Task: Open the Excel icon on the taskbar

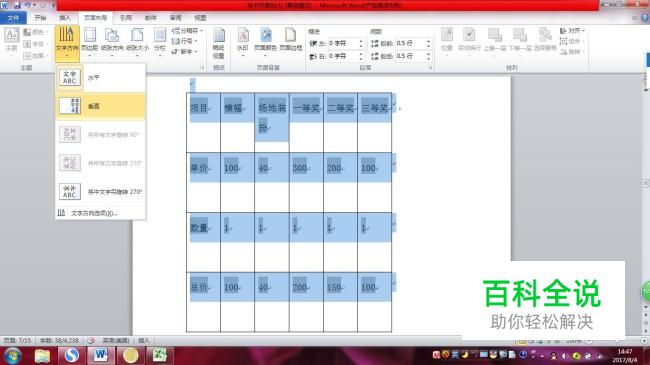Action: (x=160, y=356)
